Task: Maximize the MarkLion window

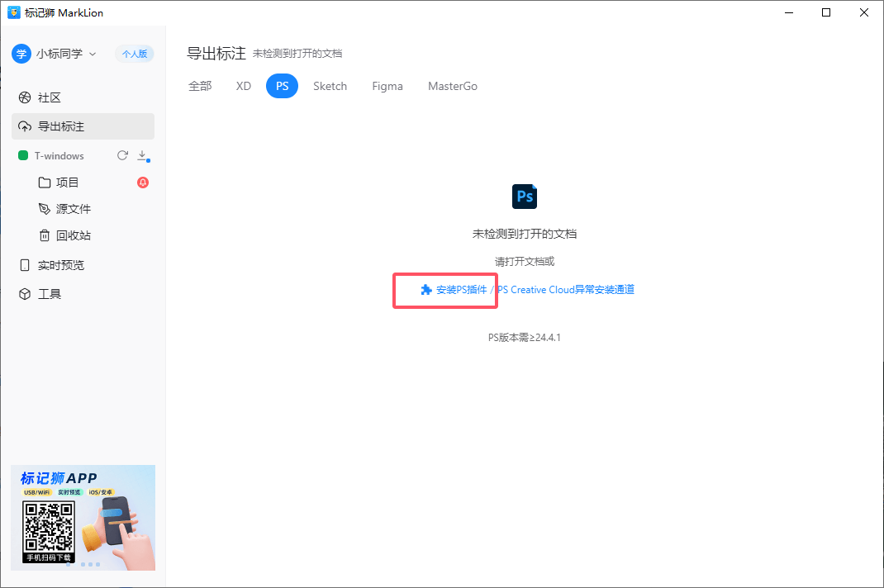Action: coord(826,12)
